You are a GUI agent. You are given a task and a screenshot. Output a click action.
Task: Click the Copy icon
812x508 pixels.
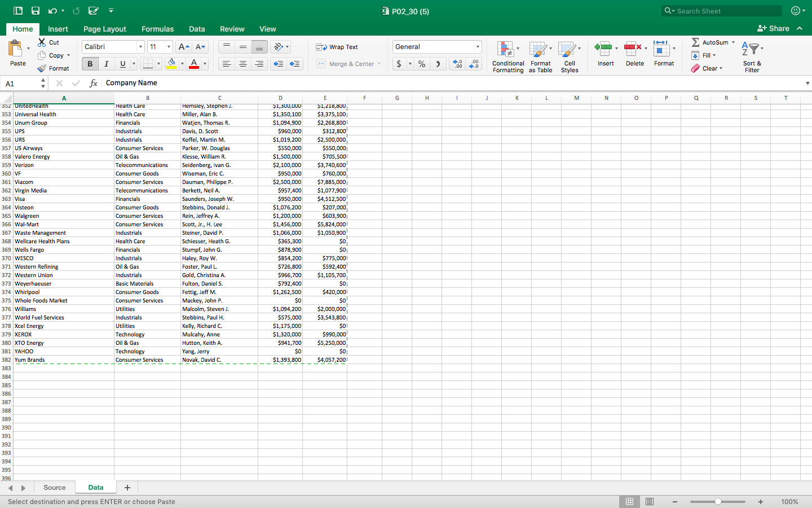point(42,55)
